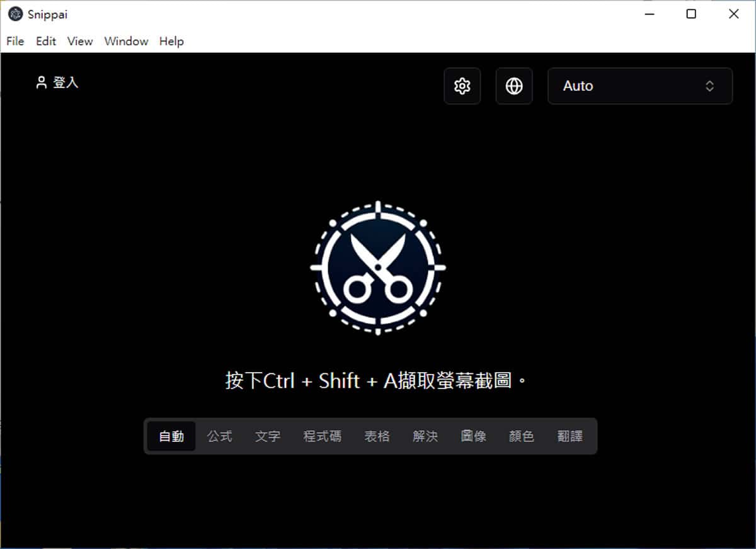Screen dimensions: 756x549
Task: Open the Help menu
Action: point(171,41)
